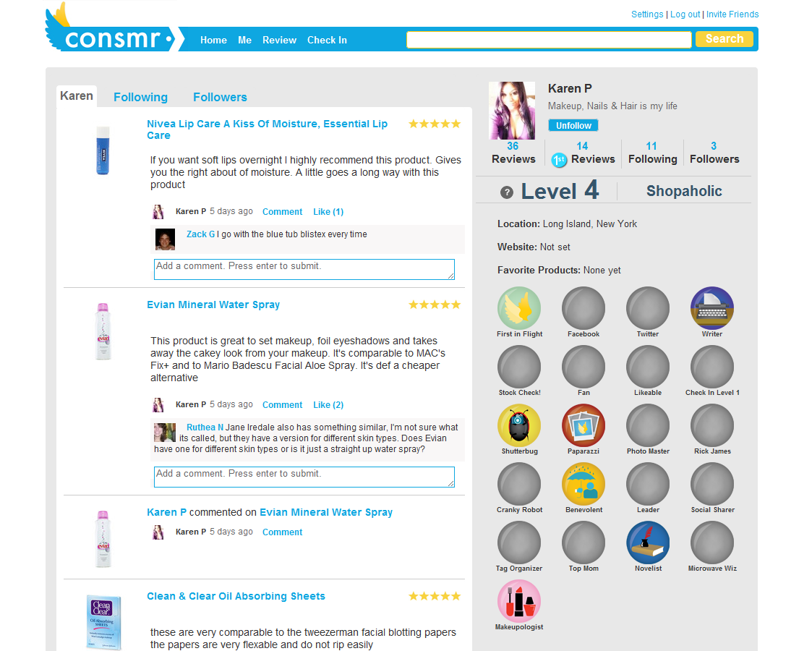The image size is (812, 651).
Task: Click the 36 Reviews stat
Action: point(513,153)
